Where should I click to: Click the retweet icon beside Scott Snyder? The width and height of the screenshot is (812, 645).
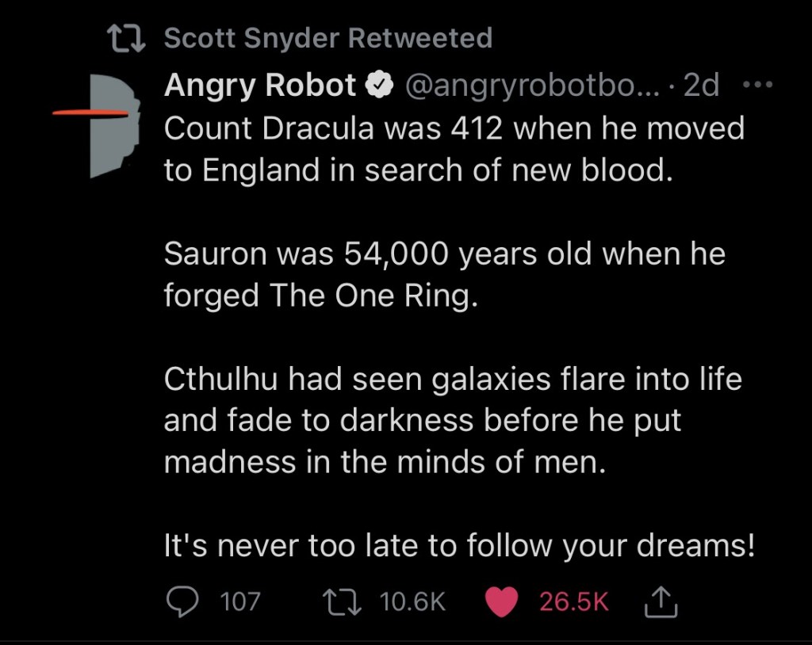click(x=126, y=37)
